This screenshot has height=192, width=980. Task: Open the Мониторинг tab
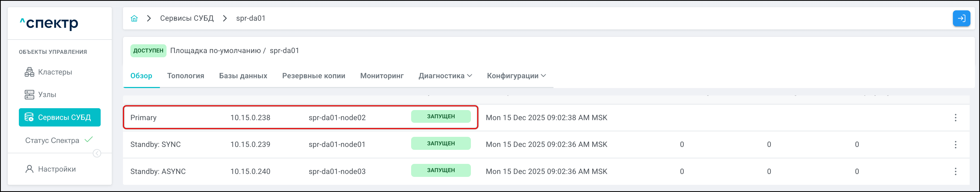[382, 76]
